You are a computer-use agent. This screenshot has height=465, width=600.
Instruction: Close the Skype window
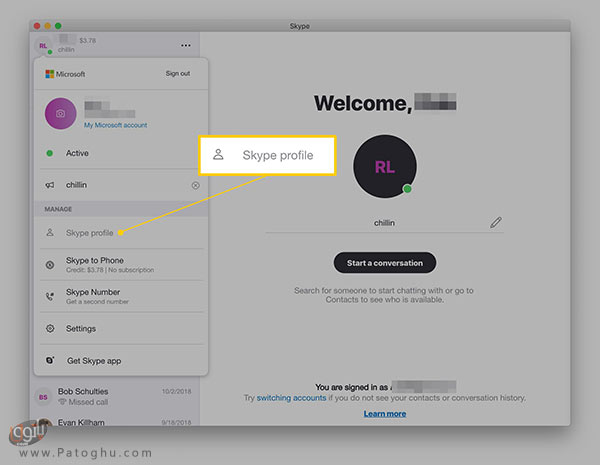coord(37,26)
